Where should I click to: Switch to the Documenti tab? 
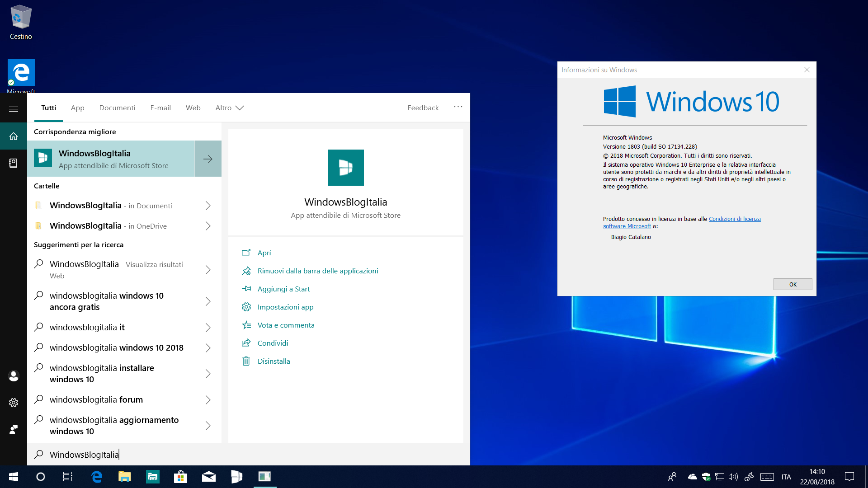117,108
